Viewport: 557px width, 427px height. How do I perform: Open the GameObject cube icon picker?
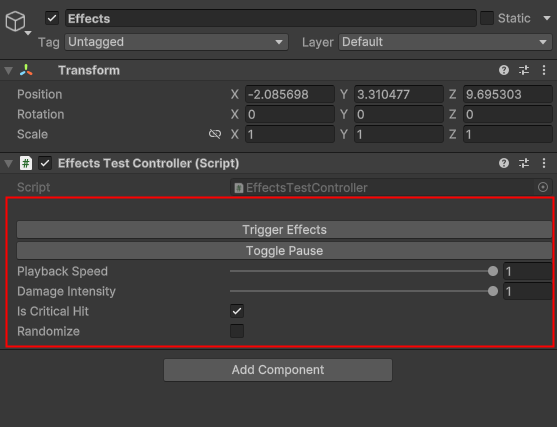click(15, 21)
